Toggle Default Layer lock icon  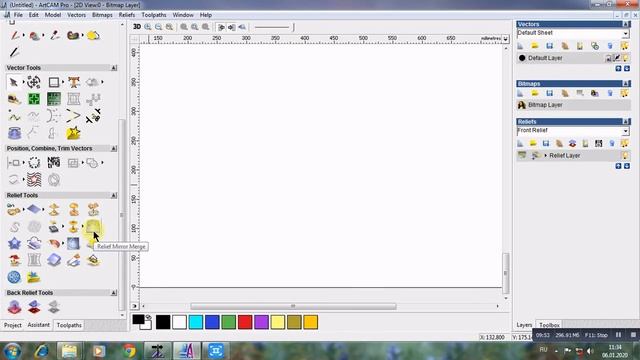pos(608,58)
